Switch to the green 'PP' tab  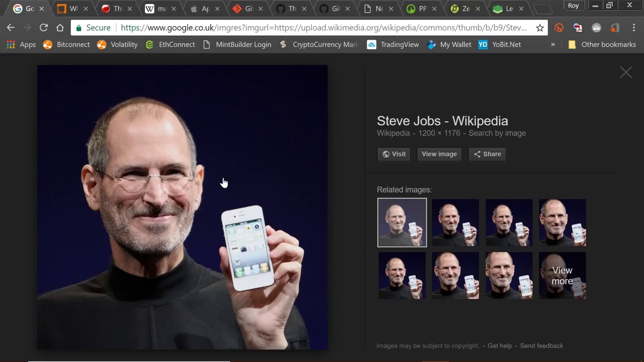point(422,9)
